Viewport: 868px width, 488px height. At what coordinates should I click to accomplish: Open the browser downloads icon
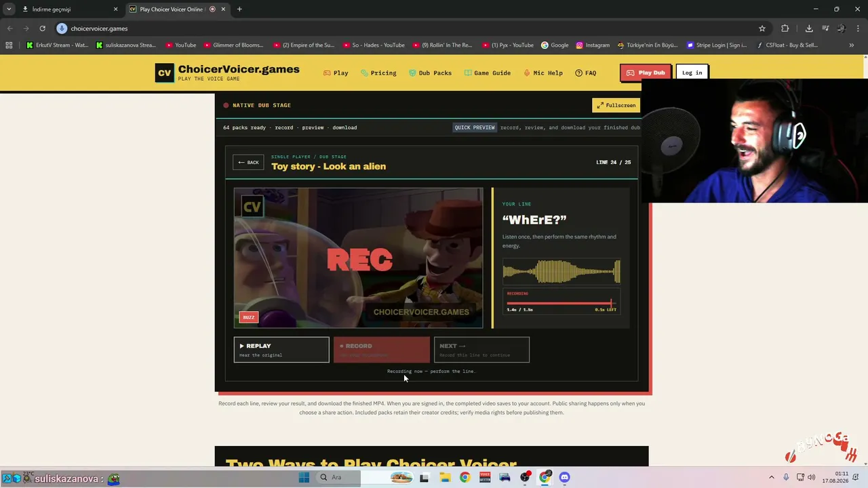pyautogui.click(x=809, y=28)
